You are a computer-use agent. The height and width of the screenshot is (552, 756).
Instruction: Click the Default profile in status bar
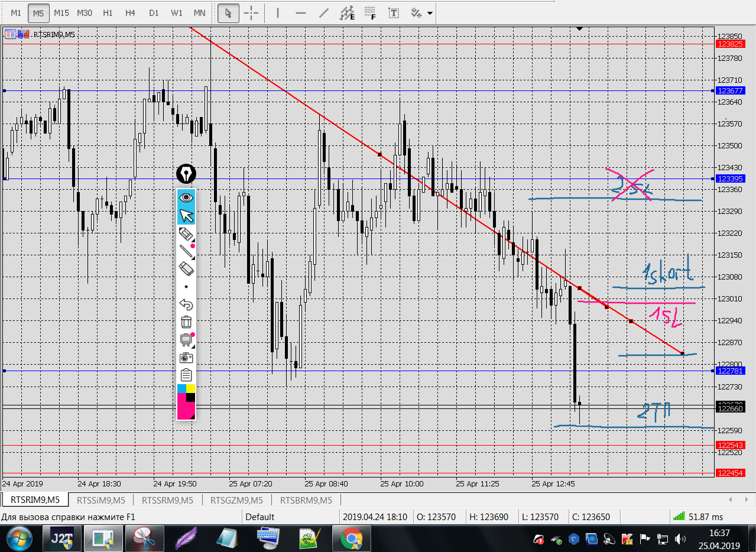260,517
